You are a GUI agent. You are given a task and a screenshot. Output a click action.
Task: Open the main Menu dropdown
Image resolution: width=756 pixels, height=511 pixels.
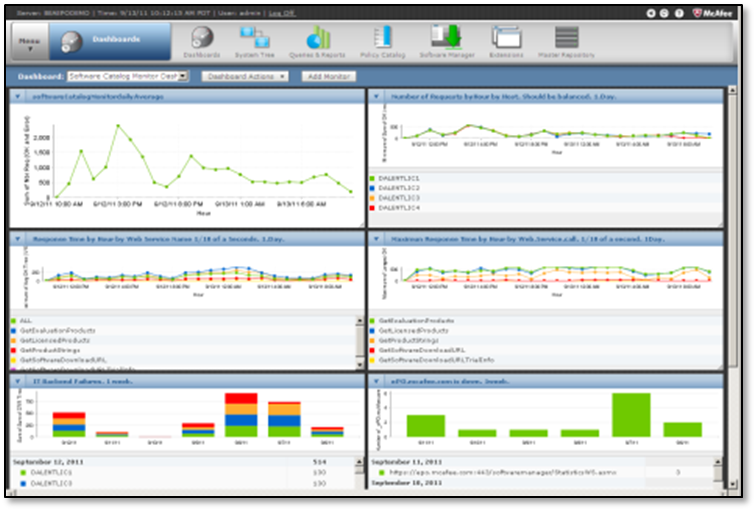(29, 43)
